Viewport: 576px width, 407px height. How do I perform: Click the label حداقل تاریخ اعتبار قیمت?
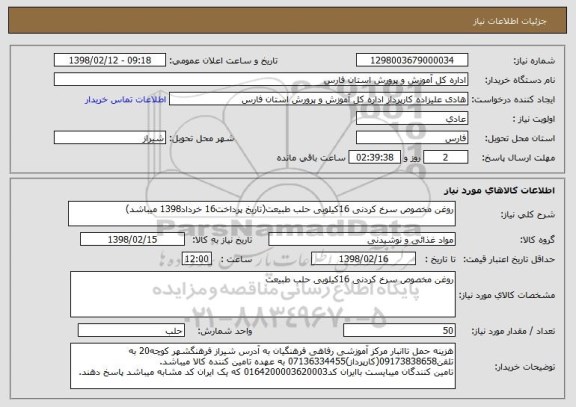(509, 259)
